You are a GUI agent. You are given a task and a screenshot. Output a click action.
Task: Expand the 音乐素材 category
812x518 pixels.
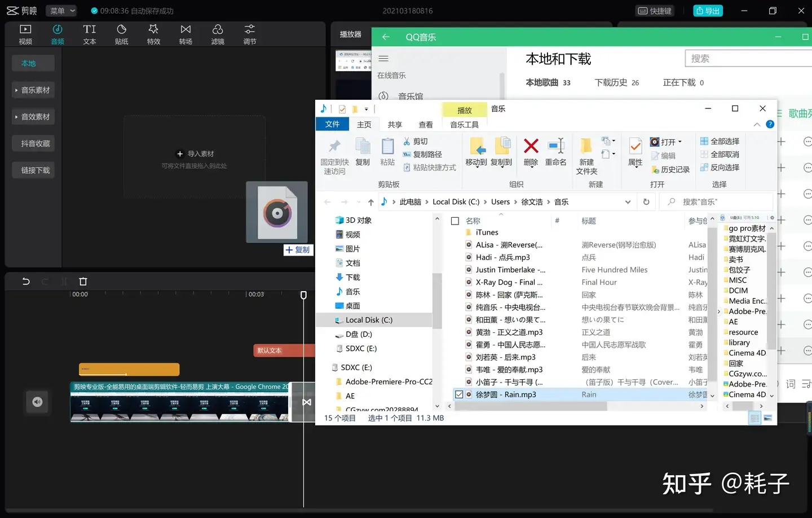click(33, 90)
